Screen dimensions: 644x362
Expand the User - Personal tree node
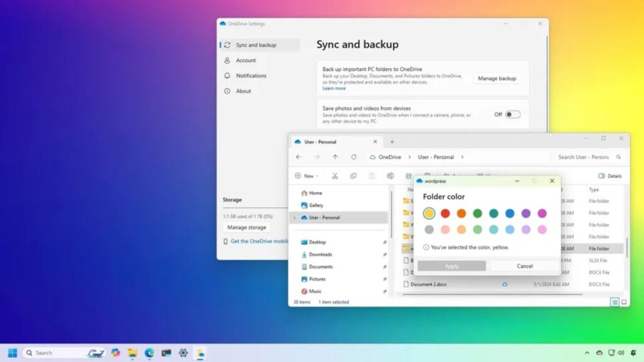[294, 217]
